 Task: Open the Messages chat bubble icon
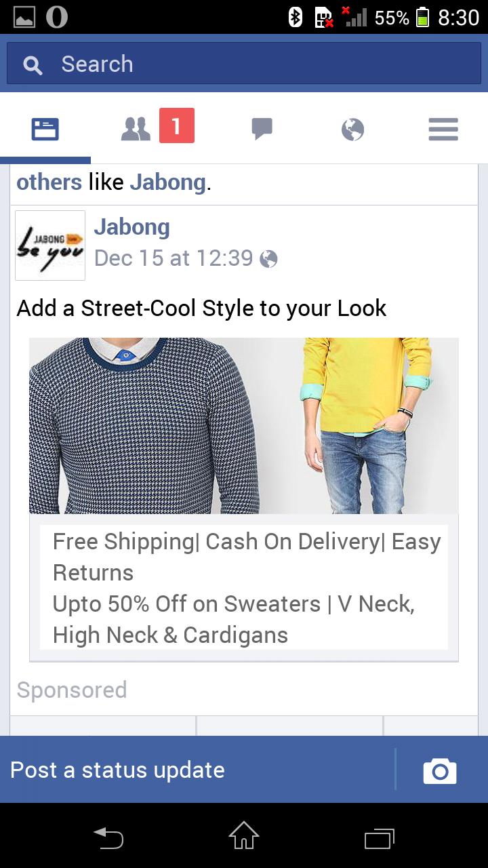pyautogui.click(x=262, y=129)
